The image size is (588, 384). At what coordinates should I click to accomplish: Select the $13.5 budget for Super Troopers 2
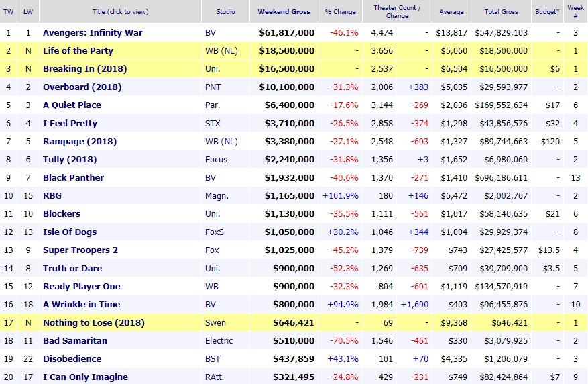pyautogui.click(x=548, y=250)
